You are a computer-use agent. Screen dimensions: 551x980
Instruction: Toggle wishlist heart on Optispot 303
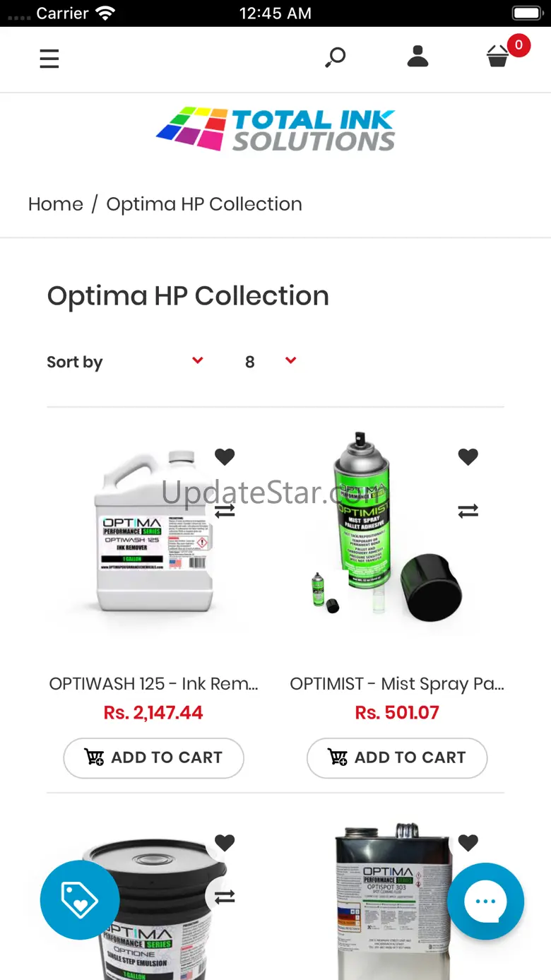coord(468,842)
